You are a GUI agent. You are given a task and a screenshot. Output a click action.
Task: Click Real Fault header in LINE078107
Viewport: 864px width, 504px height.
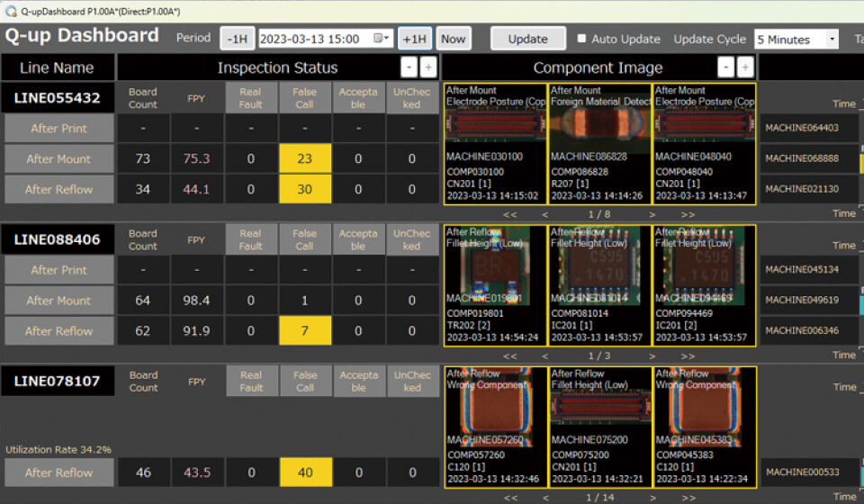coord(251,382)
